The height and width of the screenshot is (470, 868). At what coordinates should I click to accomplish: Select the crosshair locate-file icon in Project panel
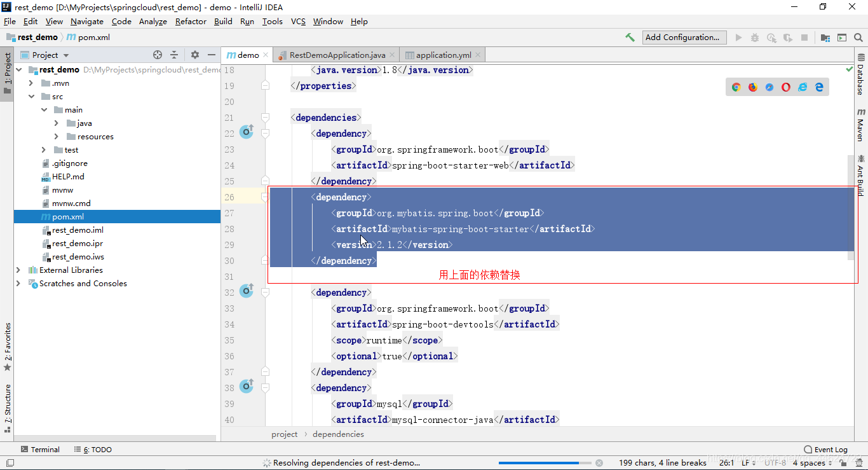tap(158, 55)
